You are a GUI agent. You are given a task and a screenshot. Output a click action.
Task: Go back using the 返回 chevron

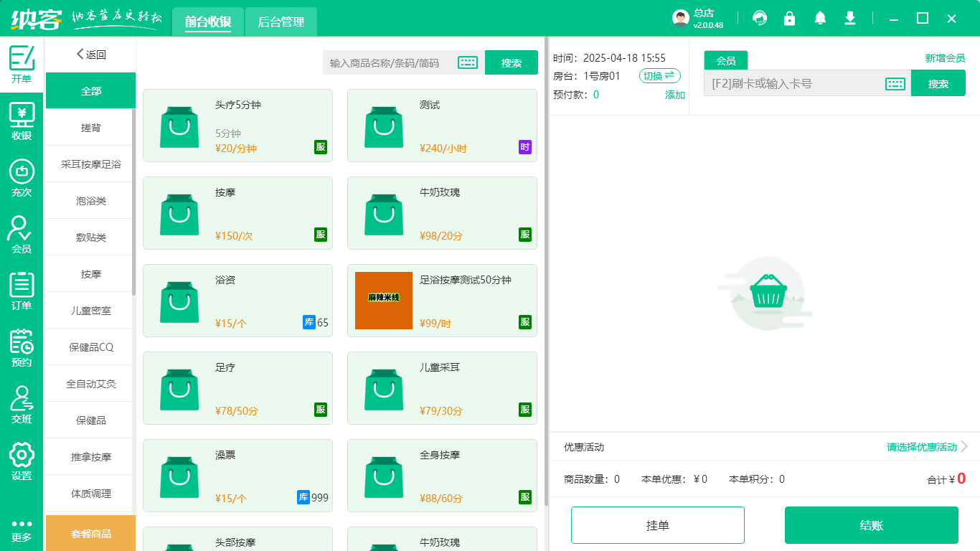90,55
